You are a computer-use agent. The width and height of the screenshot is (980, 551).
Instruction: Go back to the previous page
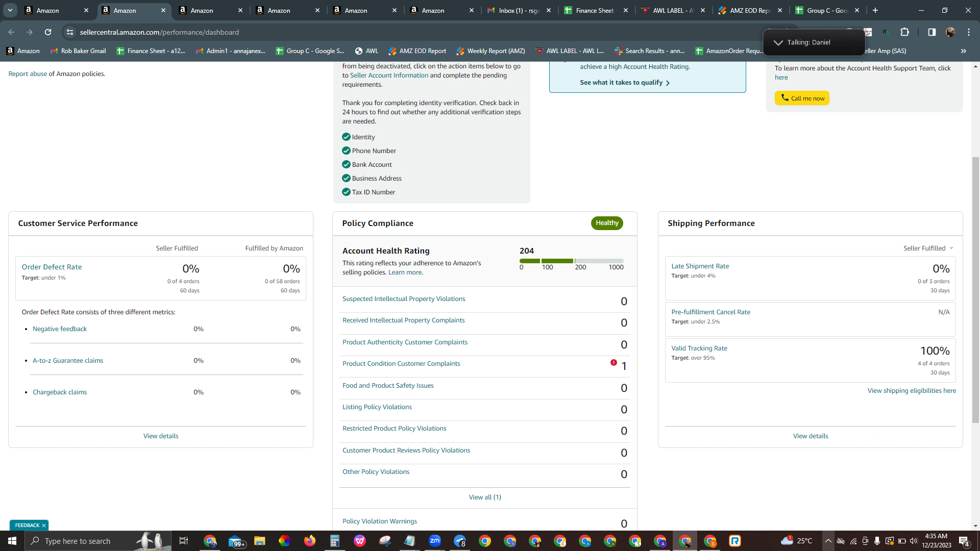tap(11, 32)
